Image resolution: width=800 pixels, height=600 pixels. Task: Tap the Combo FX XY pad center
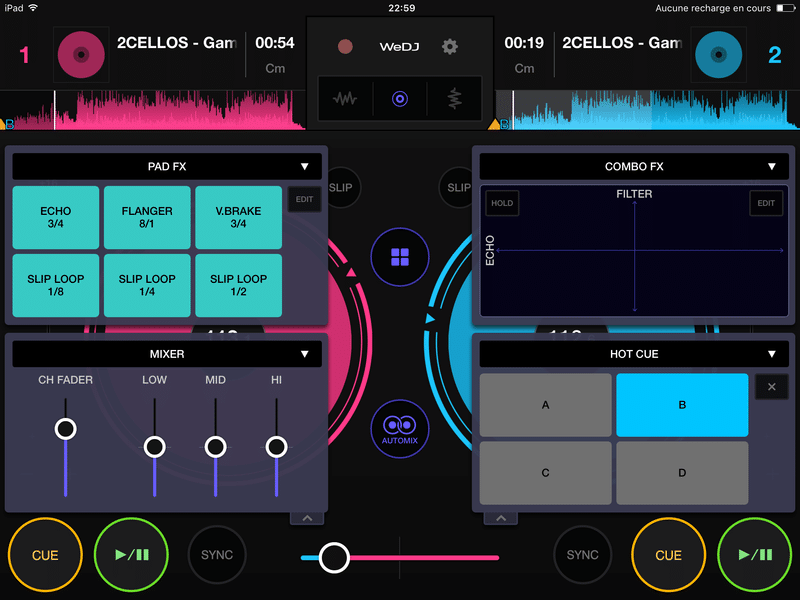coord(634,250)
